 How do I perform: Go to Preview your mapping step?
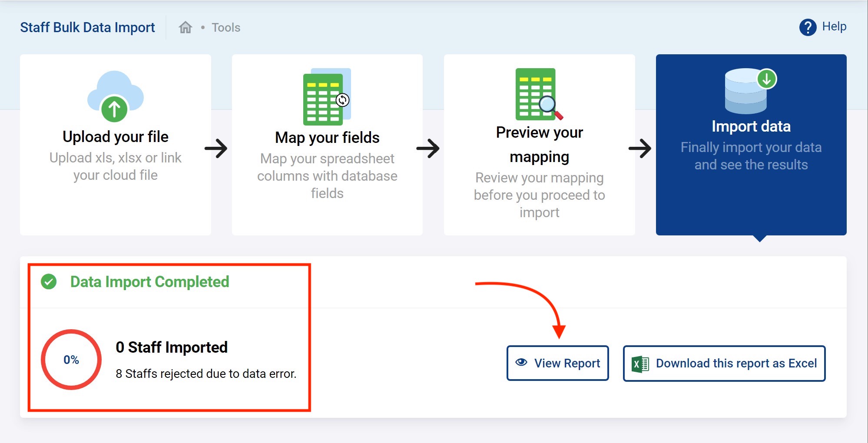(539, 145)
